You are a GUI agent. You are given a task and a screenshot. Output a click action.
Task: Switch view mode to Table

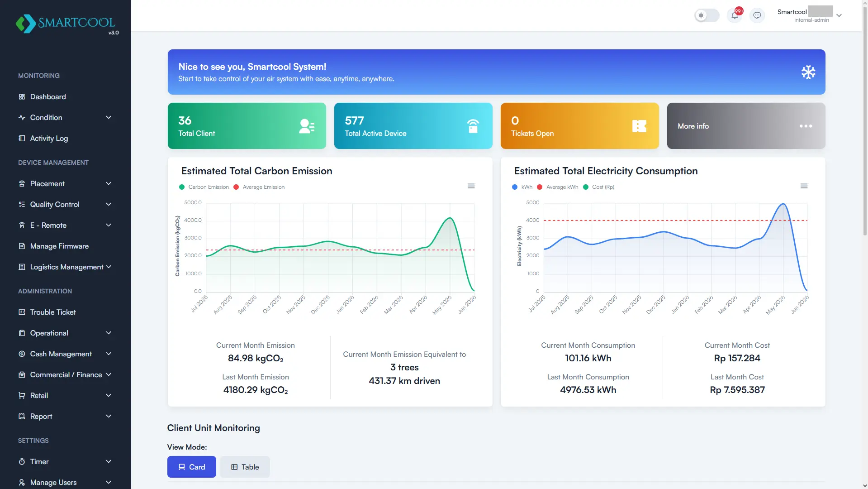tap(245, 467)
